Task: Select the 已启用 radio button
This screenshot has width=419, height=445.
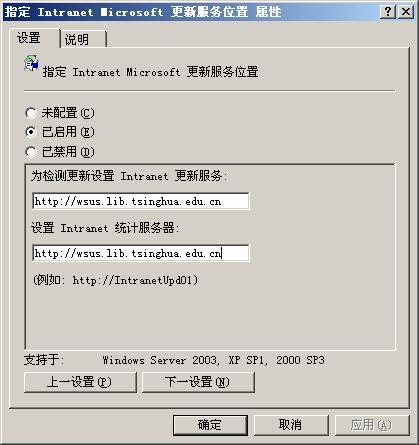Action: (31, 132)
